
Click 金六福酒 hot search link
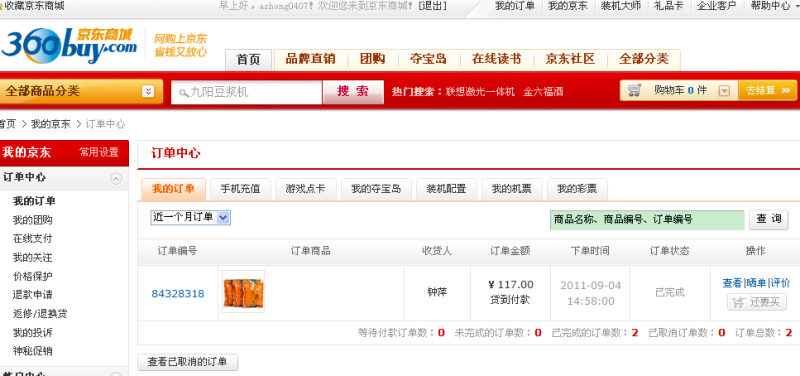[x=543, y=92]
